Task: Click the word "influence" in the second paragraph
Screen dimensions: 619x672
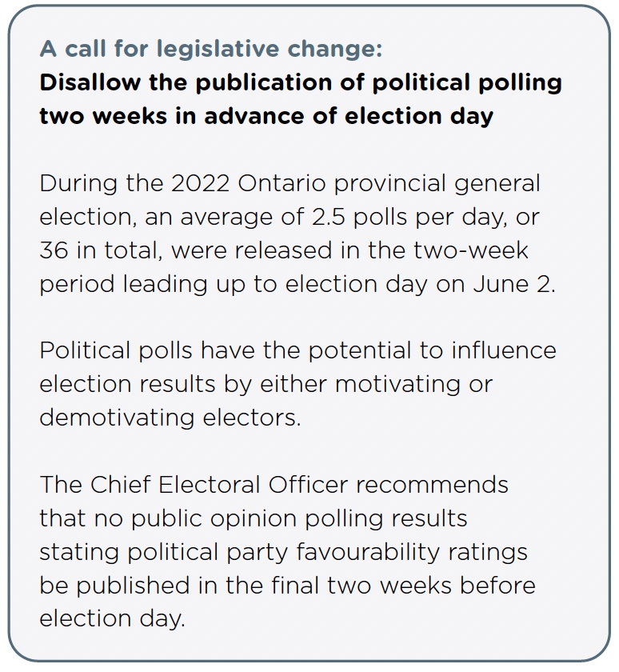Action: tap(504, 350)
